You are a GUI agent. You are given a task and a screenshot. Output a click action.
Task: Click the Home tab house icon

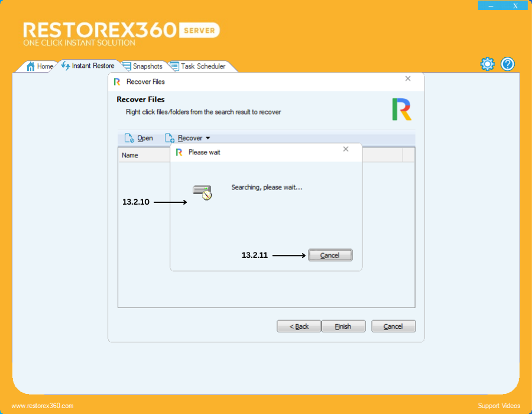(x=31, y=66)
